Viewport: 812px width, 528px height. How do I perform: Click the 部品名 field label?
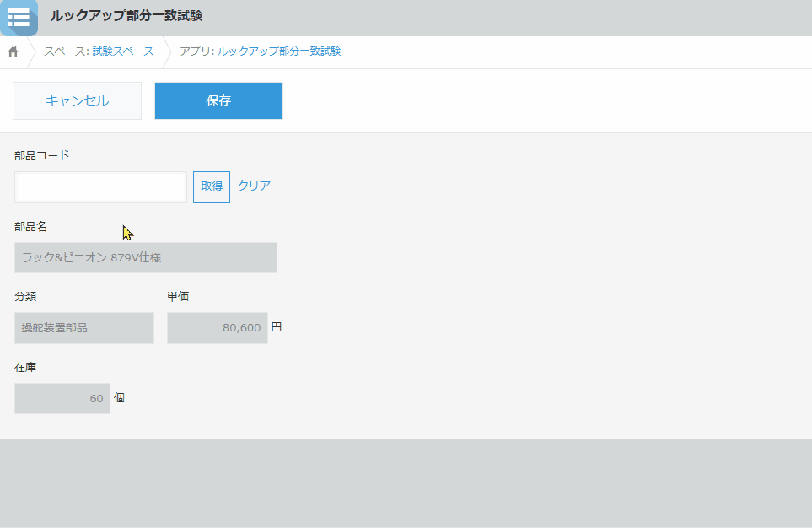[x=31, y=226]
